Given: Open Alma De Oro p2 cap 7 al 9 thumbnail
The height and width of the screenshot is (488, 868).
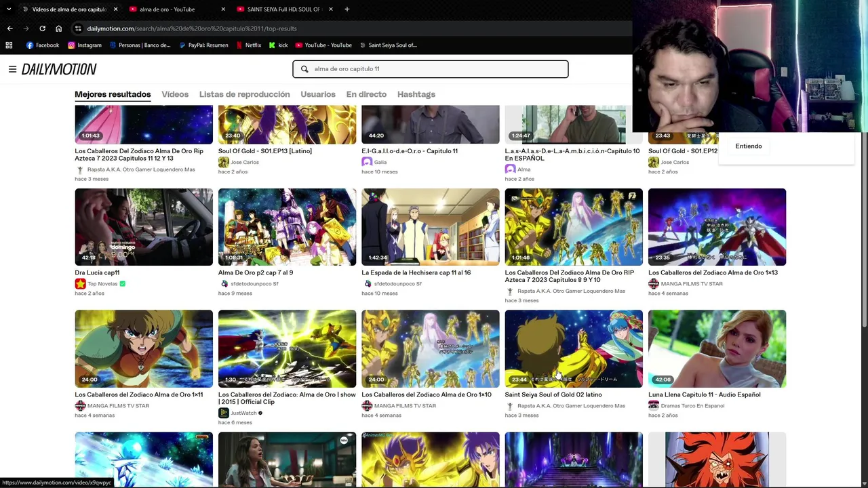Looking at the screenshot, I should 287,227.
